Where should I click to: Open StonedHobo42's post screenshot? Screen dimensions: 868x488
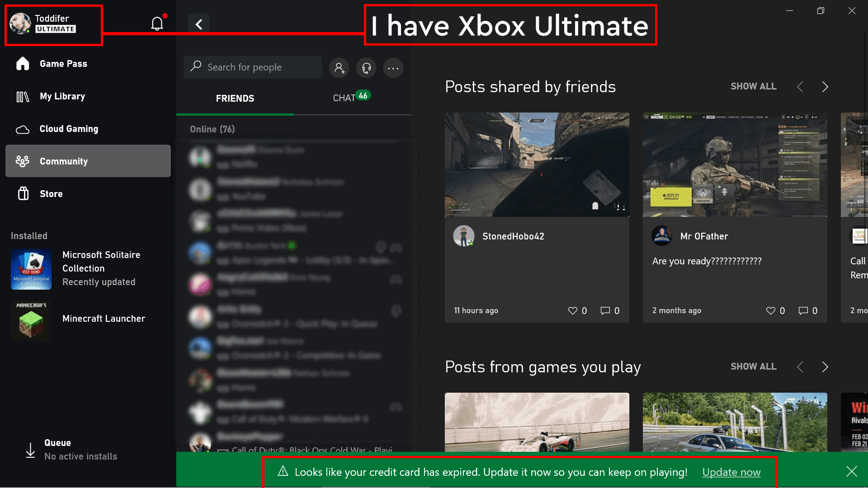[537, 164]
